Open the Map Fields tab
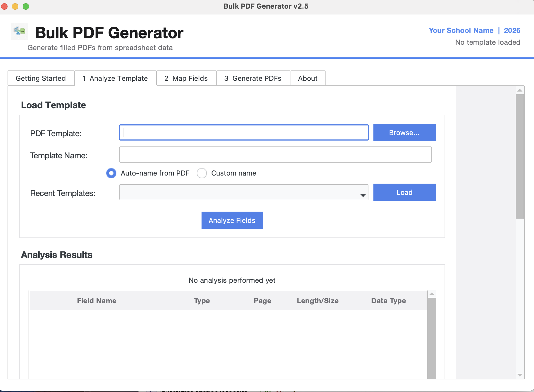 186,78
